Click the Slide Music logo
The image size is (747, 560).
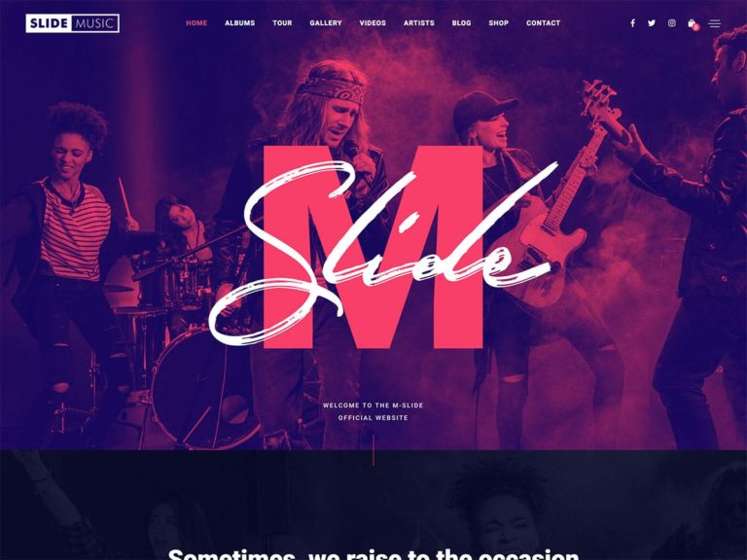[72, 23]
